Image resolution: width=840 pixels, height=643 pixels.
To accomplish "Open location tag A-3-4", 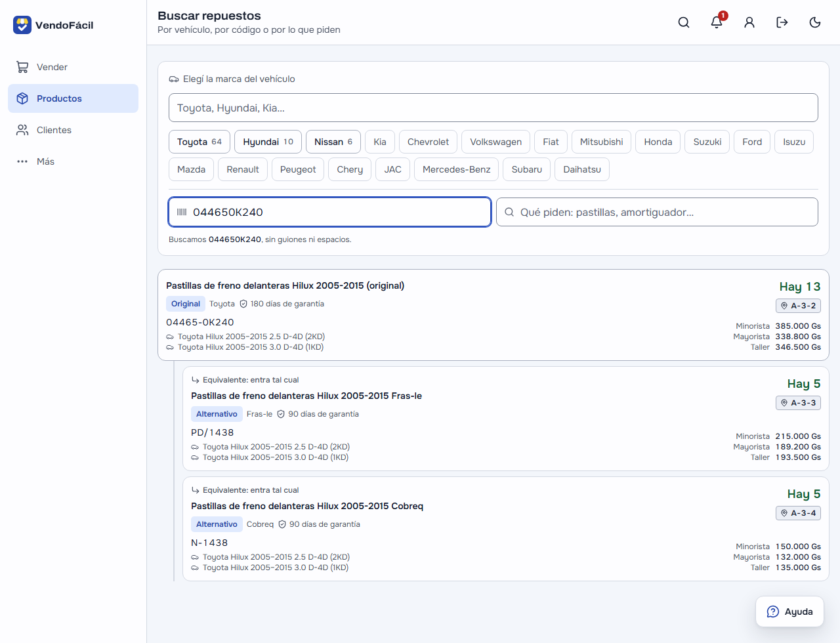I will click(798, 513).
